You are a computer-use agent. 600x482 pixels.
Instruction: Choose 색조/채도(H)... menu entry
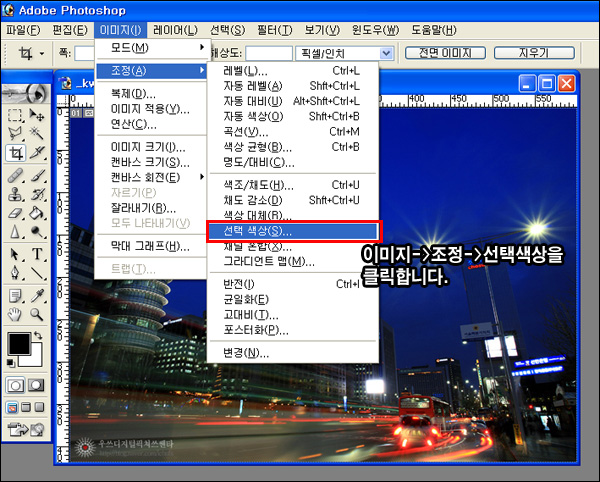tap(294, 185)
